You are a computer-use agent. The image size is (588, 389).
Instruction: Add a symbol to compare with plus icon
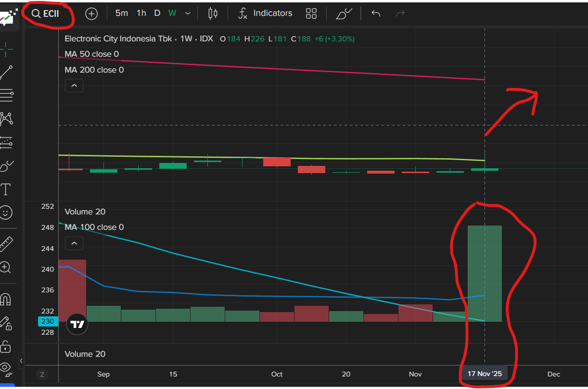coord(91,13)
